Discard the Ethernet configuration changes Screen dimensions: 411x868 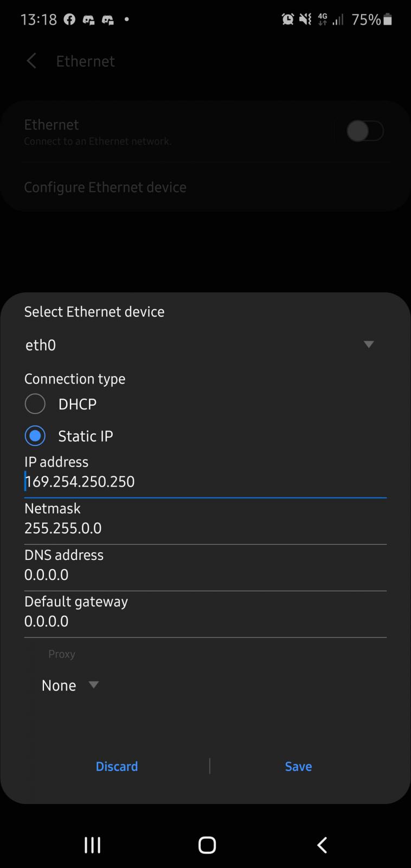click(x=117, y=766)
